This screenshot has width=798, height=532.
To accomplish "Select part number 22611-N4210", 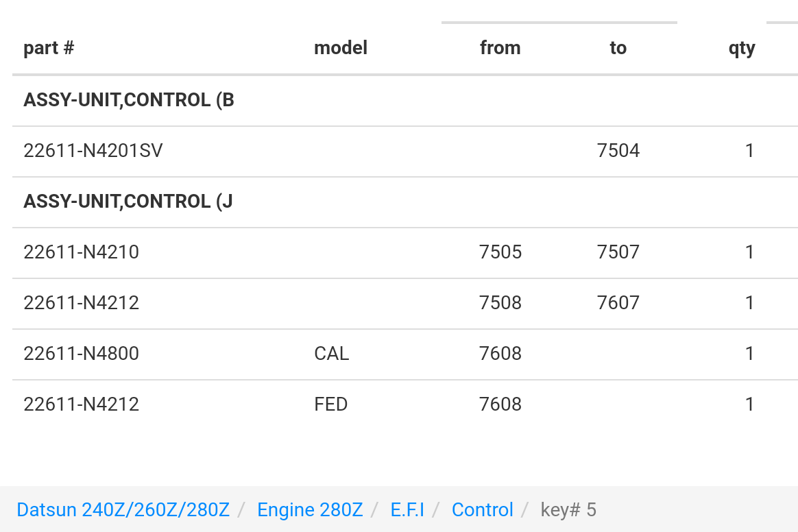I will [82, 252].
